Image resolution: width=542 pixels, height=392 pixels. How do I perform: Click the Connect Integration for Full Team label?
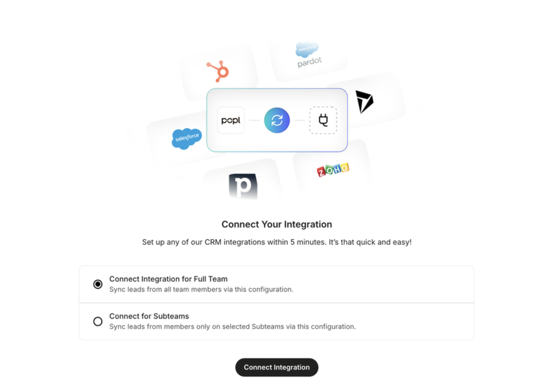click(x=168, y=279)
